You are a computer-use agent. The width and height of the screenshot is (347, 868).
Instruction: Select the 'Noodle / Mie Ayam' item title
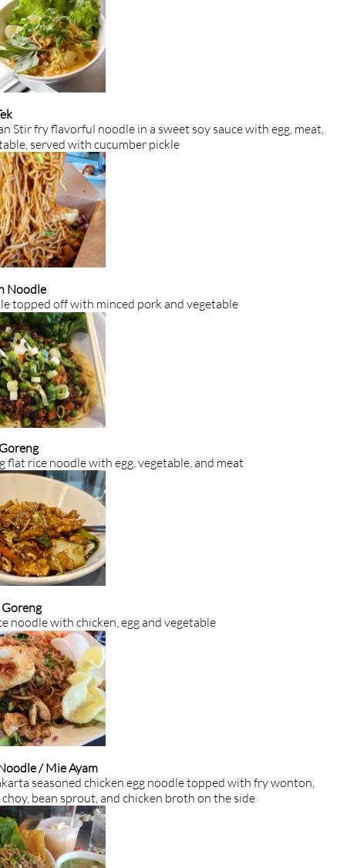49,768
